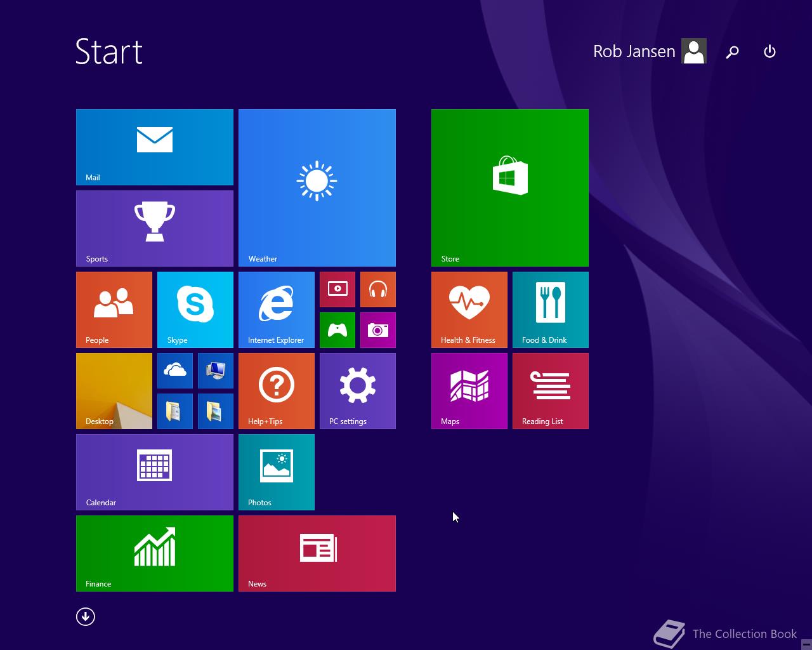This screenshot has height=650, width=812.
Task: Click the zoom-out minus button in corner
Action: 806,644
